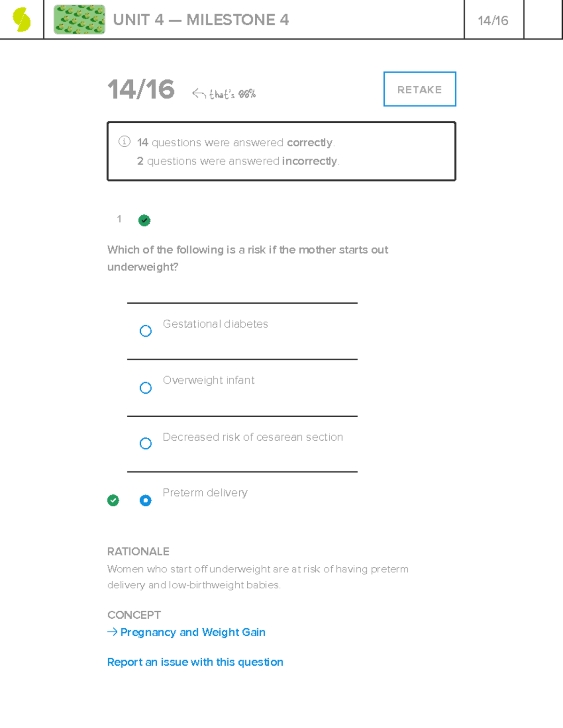Viewport: 563px width, 728px height.
Task: Click the arrow beside "that's 88%" note
Action: pos(198,94)
